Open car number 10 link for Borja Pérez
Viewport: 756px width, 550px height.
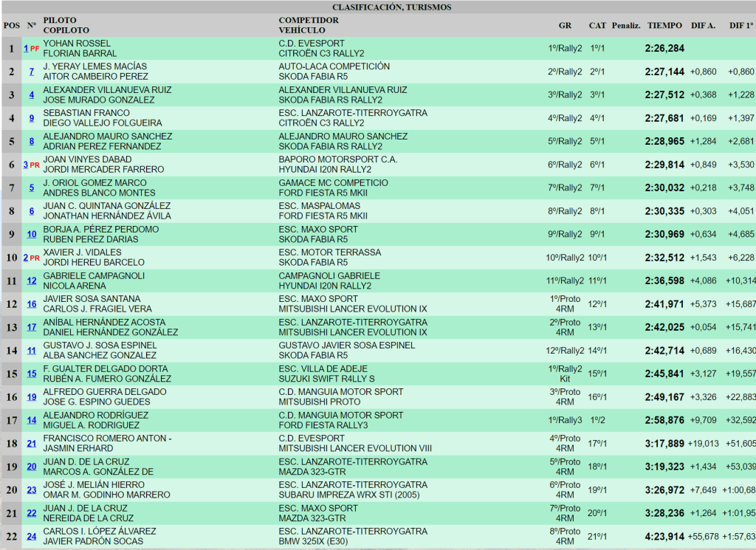(32, 234)
